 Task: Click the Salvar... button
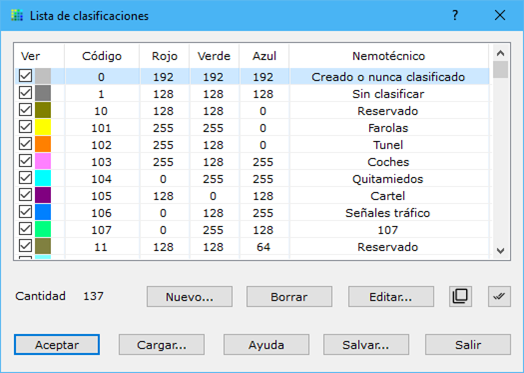pos(366,345)
